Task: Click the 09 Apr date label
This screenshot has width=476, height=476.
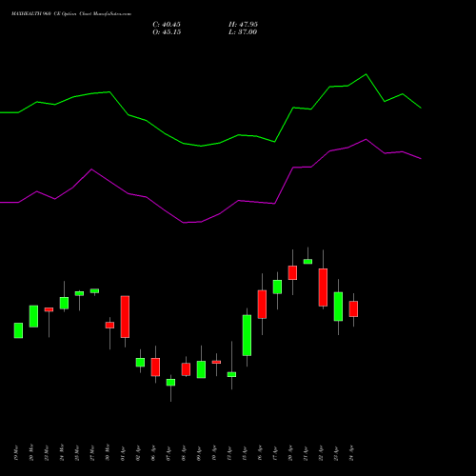Action: [199, 453]
